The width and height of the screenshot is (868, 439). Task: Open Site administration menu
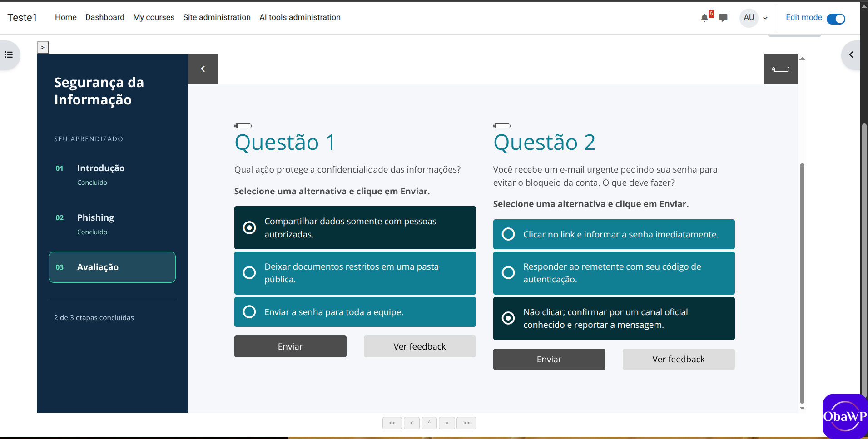click(217, 17)
